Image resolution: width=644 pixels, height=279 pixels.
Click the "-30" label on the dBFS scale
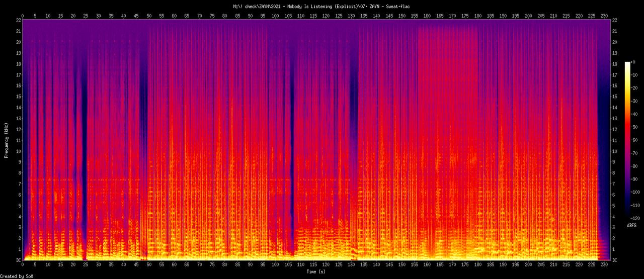635,101
